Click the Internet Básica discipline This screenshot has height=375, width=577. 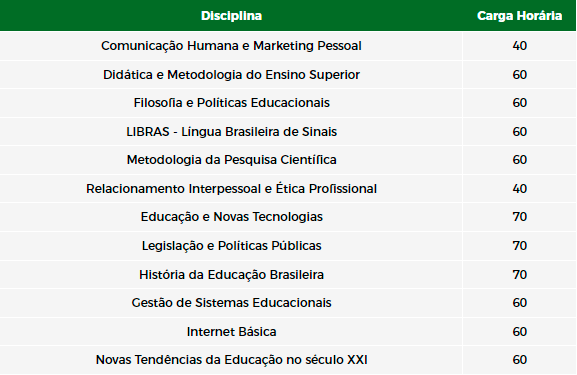point(231,332)
